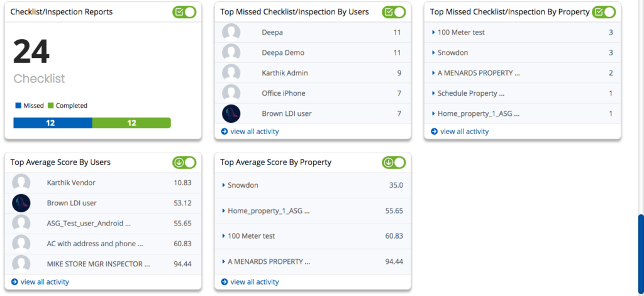
Task: Expand A MENARDS PROPERTY in missed list
Action: click(434, 73)
